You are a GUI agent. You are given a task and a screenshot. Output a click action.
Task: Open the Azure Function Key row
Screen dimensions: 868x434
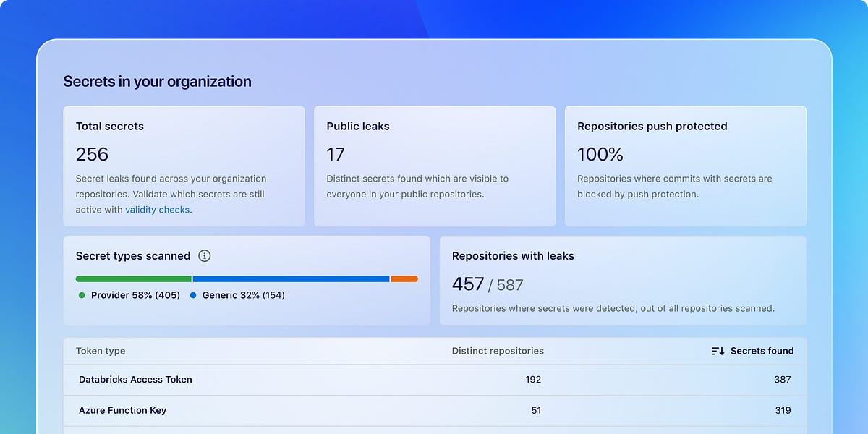coord(435,410)
